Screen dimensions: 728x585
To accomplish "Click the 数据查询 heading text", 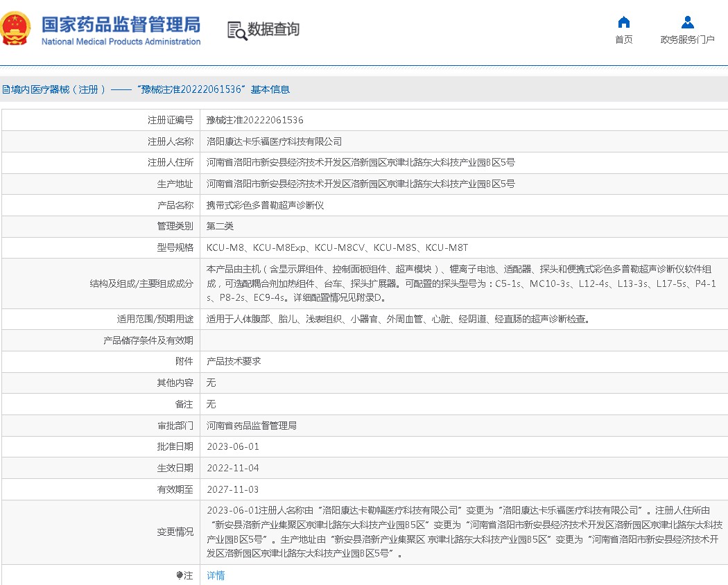I will (274, 30).
